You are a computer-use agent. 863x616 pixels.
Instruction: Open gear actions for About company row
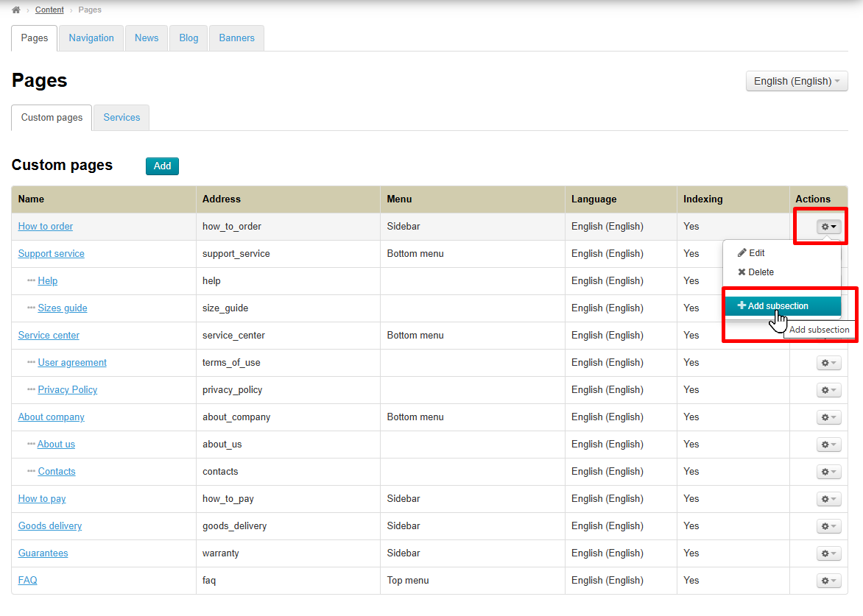pos(828,417)
